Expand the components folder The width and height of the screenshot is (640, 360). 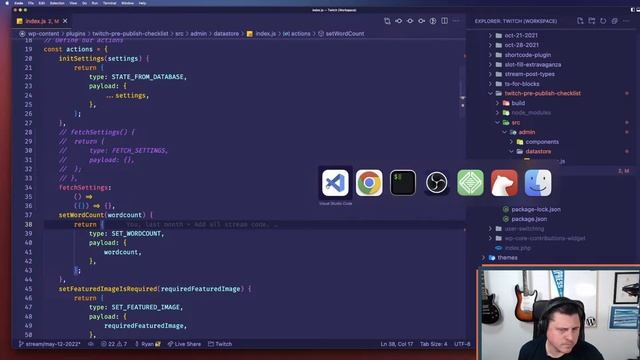(542, 142)
